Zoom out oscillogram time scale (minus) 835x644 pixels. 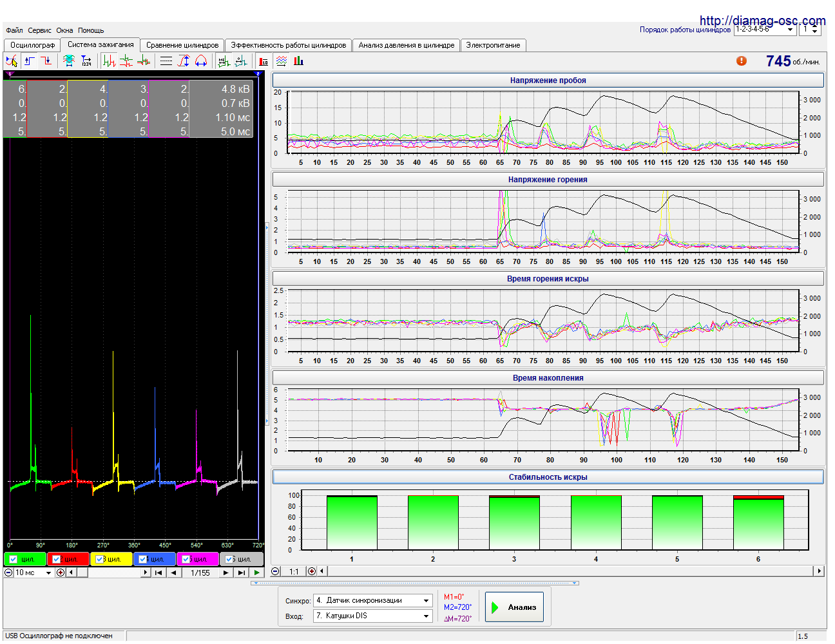[9, 573]
